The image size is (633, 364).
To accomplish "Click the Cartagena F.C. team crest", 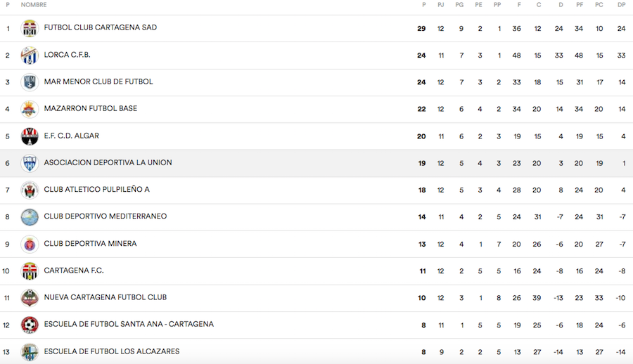I will pyautogui.click(x=30, y=271).
